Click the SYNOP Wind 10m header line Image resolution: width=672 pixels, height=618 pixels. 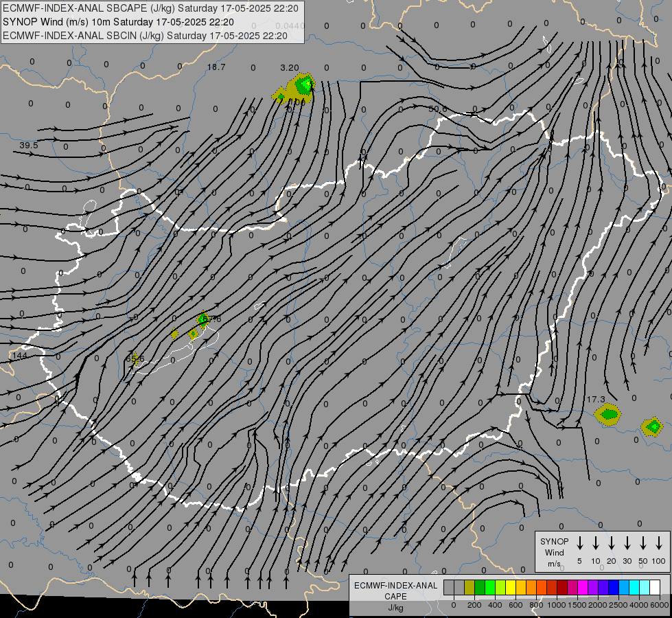[118, 22]
